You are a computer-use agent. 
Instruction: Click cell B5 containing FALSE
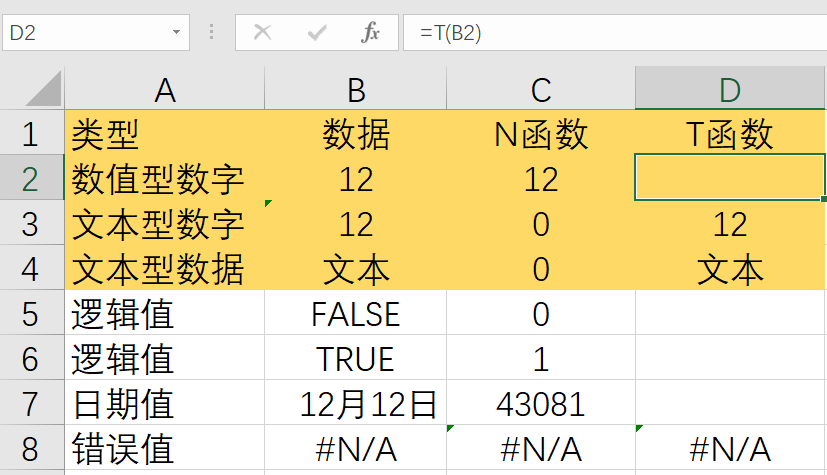coord(355,313)
